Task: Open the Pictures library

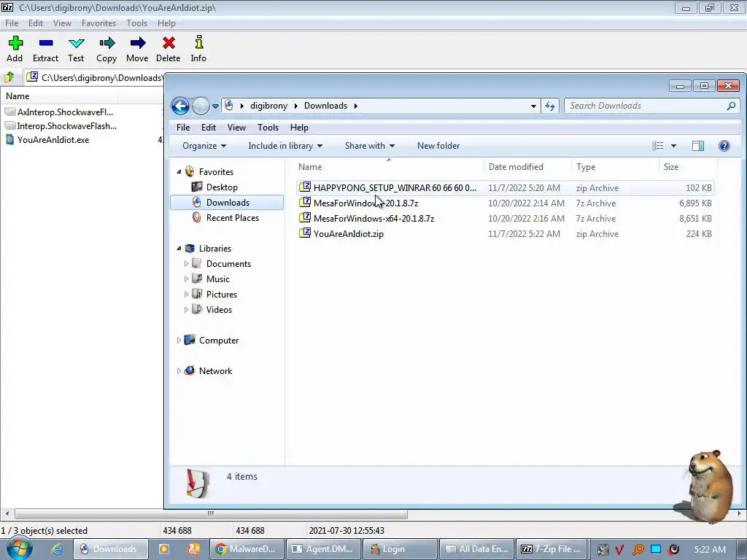Action: click(222, 295)
